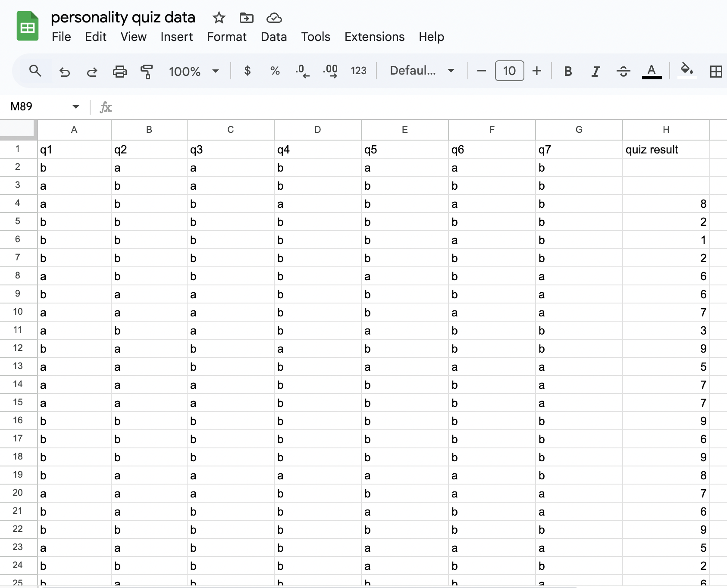Star the personality quiz data spreadsheet

click(219, 18)
